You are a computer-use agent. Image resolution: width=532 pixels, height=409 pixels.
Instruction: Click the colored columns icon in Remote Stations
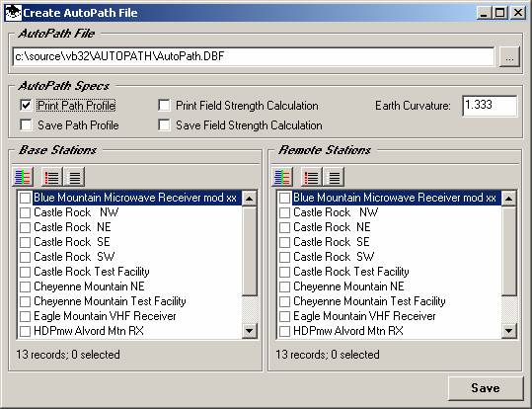click(x=282, y=177)
